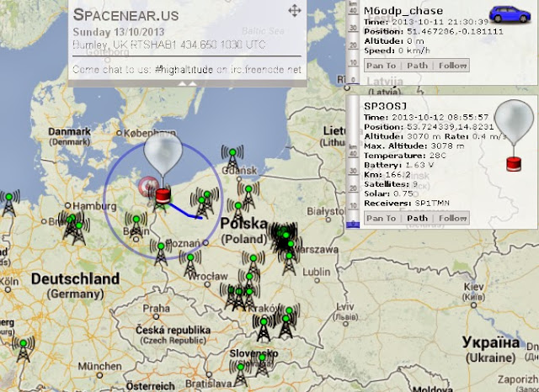Click Path in the M6odp_chase panel
The height and width of the screenshot is (392, 539).
(x=418, y=66)
